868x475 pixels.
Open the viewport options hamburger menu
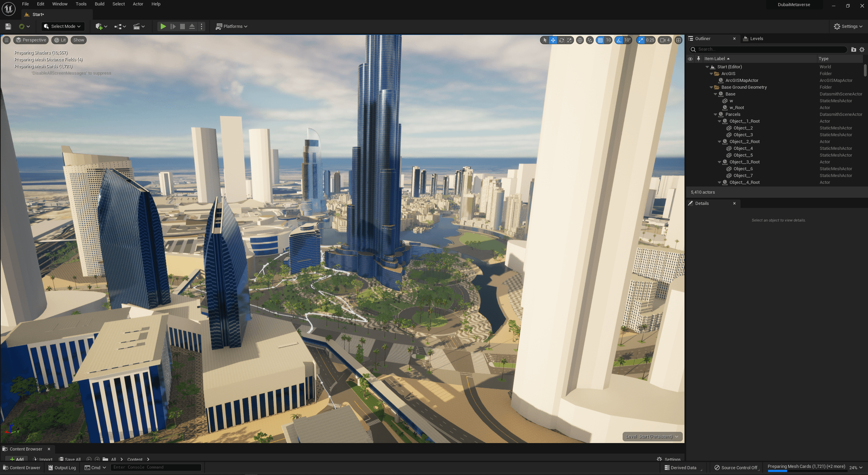pos(6,40)
